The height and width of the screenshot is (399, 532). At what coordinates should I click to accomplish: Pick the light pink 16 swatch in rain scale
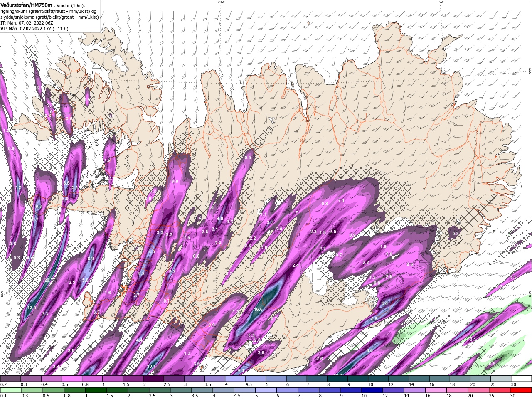pos(435,390)
